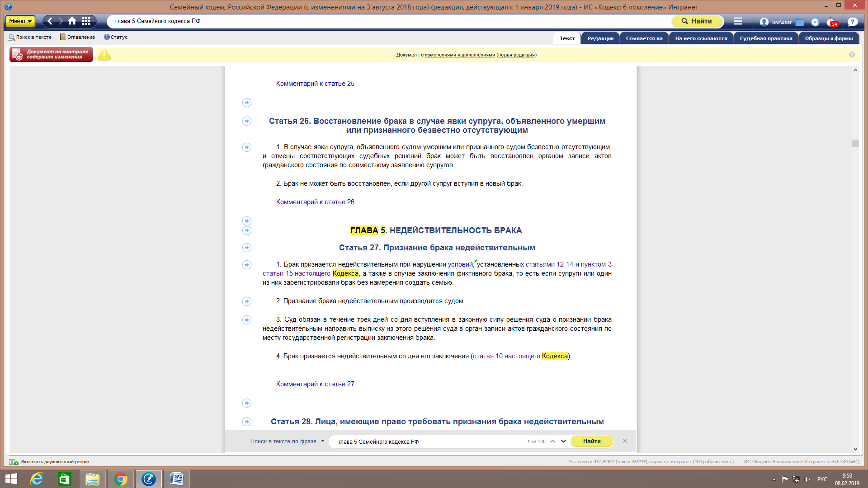
Task: Click the arrow marker beside Статья 26 heading
Action: 247,121
